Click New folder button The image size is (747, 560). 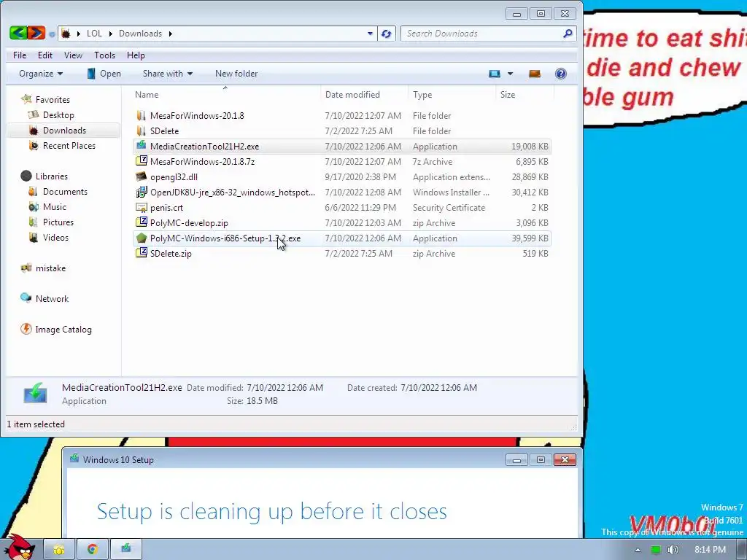click(x=236, y=74)
